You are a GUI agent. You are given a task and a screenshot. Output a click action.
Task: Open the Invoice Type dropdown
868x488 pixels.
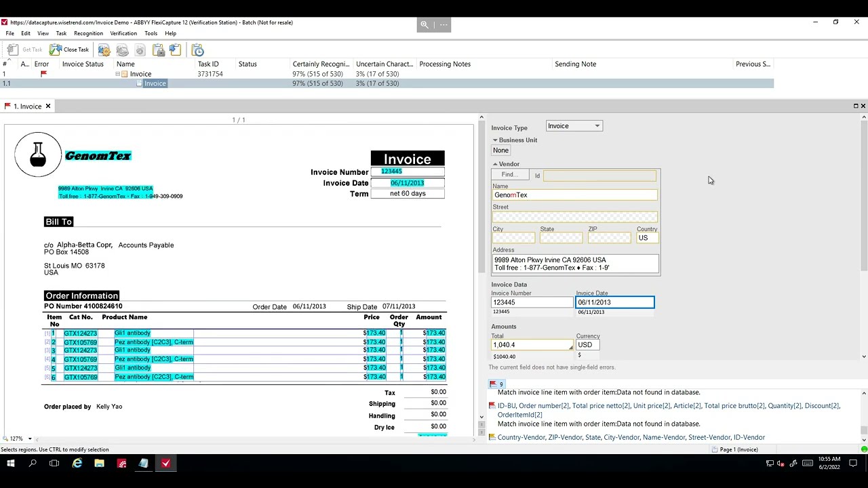coord(574,126)
